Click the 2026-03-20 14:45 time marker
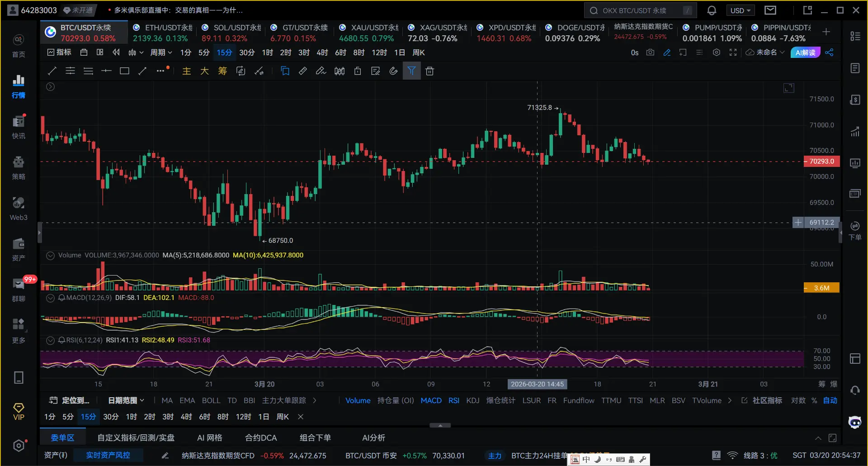 [537, 384]
